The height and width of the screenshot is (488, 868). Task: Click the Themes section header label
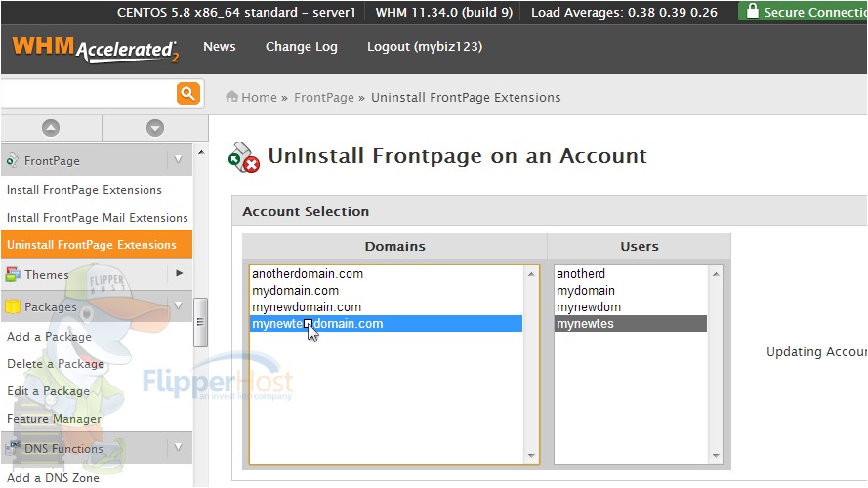pos(47,275)
